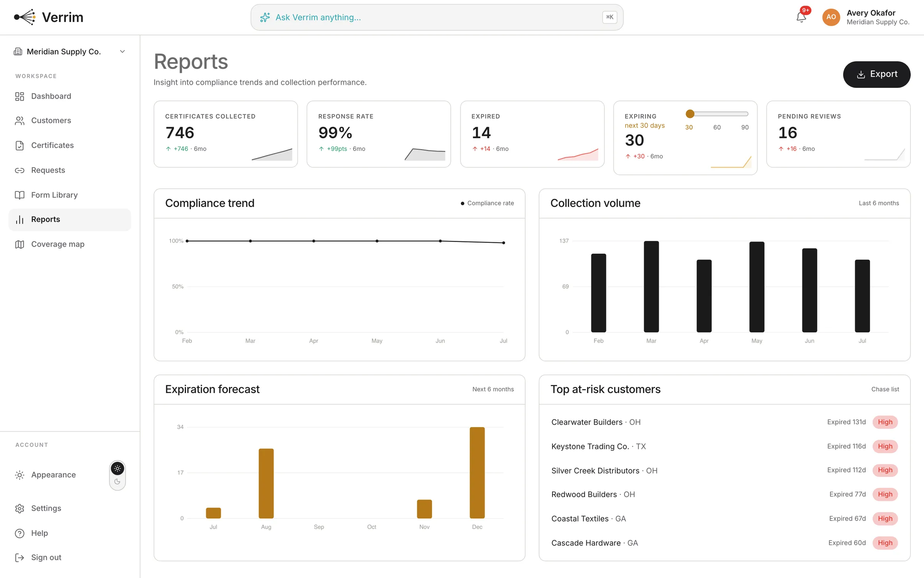Click the Mar bar in Collection volume

[651, 287]
